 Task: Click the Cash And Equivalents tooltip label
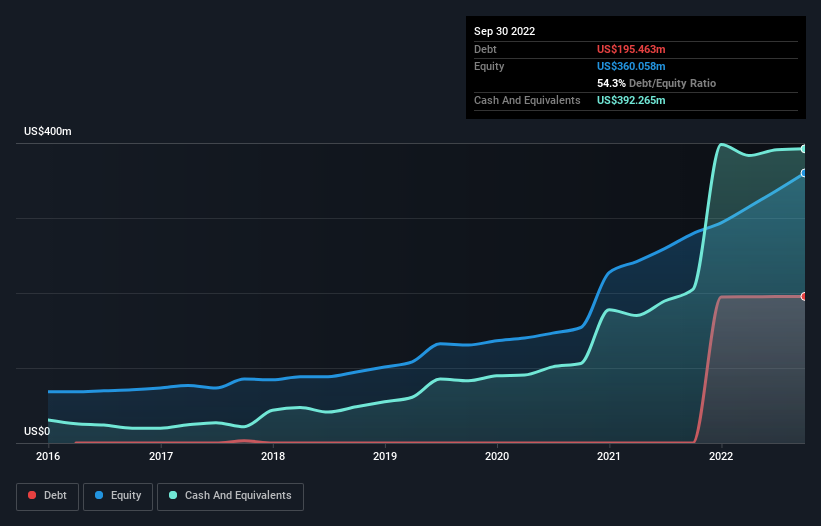[527, 100]
